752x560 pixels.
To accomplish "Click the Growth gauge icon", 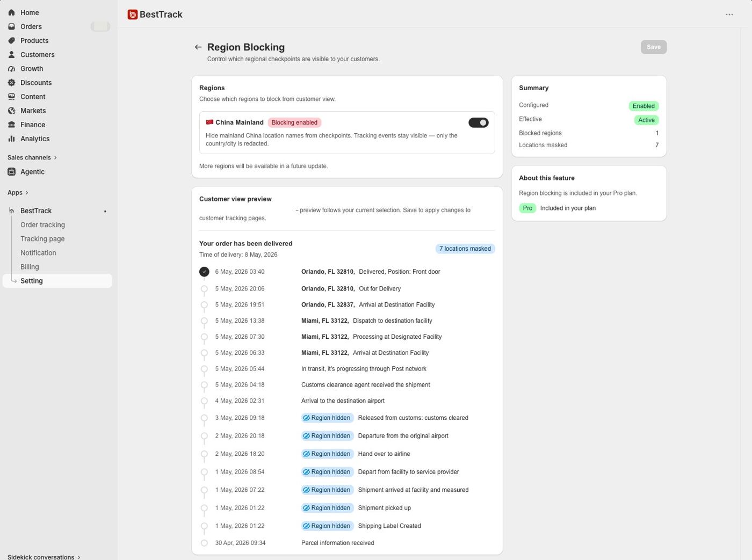I will click(x=11, y=68).
